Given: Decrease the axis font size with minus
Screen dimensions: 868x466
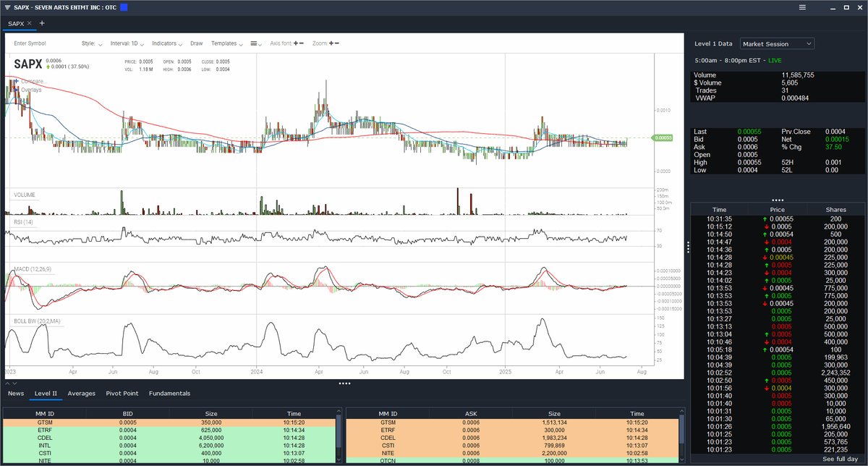Looking at the screenshot, I should click(x=302, y=43).
